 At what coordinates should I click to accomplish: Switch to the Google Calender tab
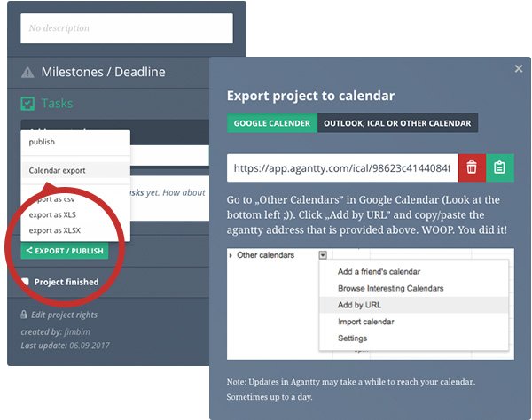click(272, 123)
